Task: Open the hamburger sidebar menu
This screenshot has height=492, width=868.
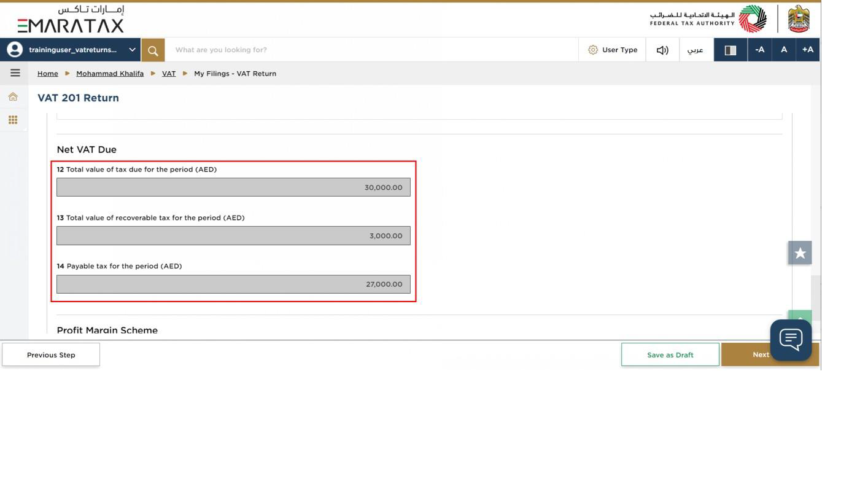Action: (15, 73)
